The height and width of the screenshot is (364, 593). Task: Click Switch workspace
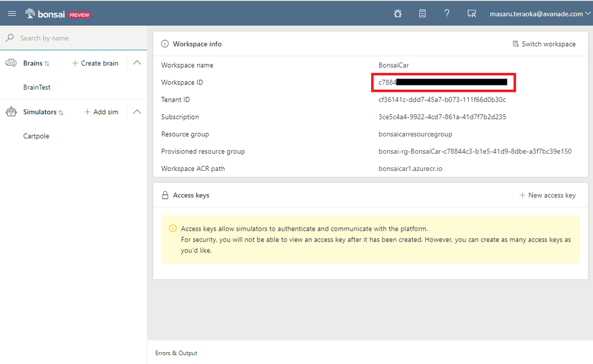544,44
